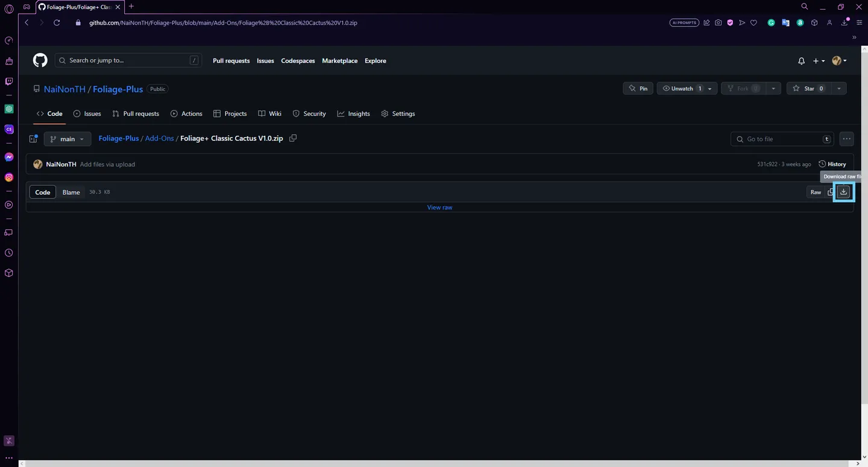868x467 pixels.
Task: Click commit hash 531c922
Action: tap(767, 164)
